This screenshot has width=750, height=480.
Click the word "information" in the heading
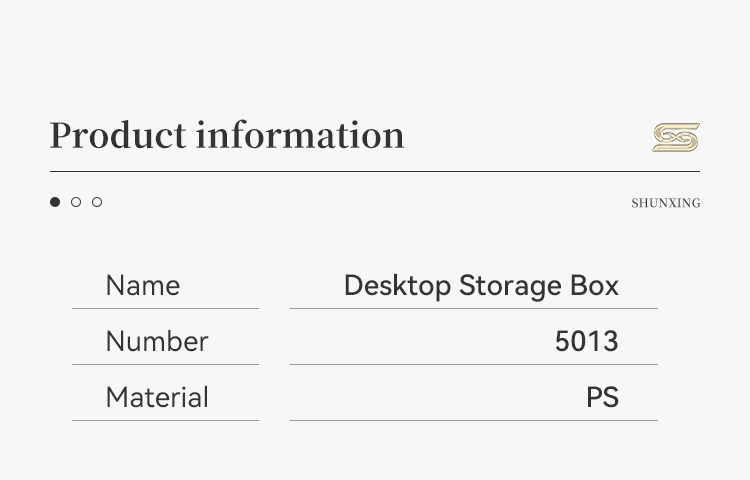tap(300, 135)
